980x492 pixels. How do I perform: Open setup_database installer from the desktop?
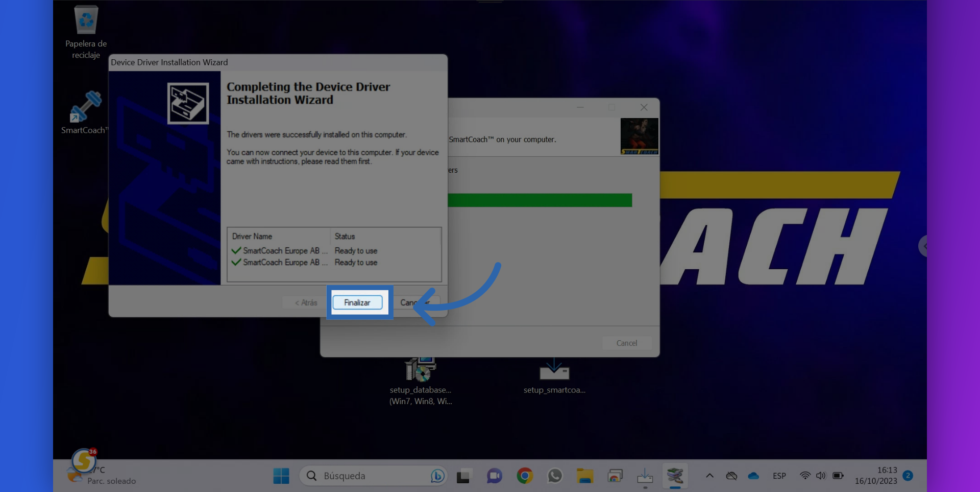coord(421,368)
